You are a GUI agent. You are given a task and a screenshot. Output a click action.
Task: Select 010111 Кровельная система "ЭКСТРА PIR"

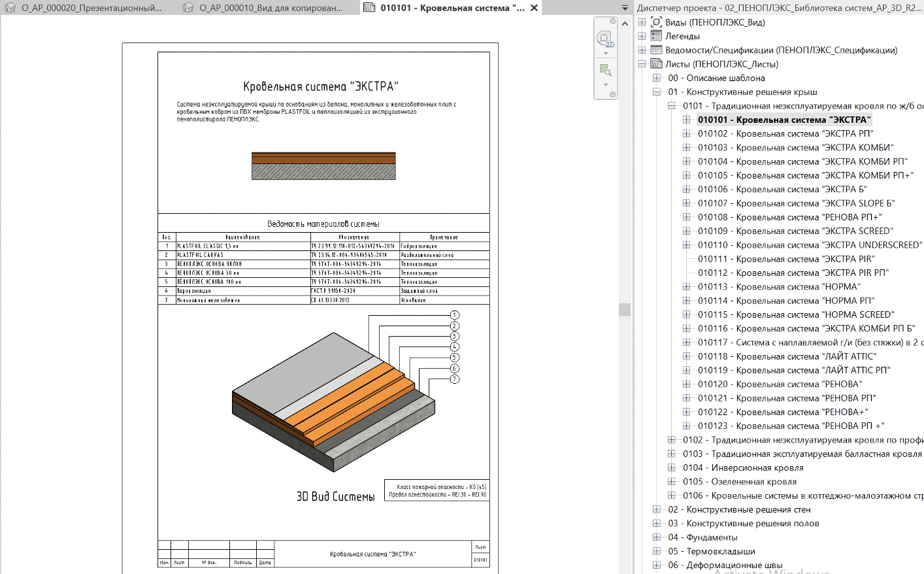[x=785, y=259]
